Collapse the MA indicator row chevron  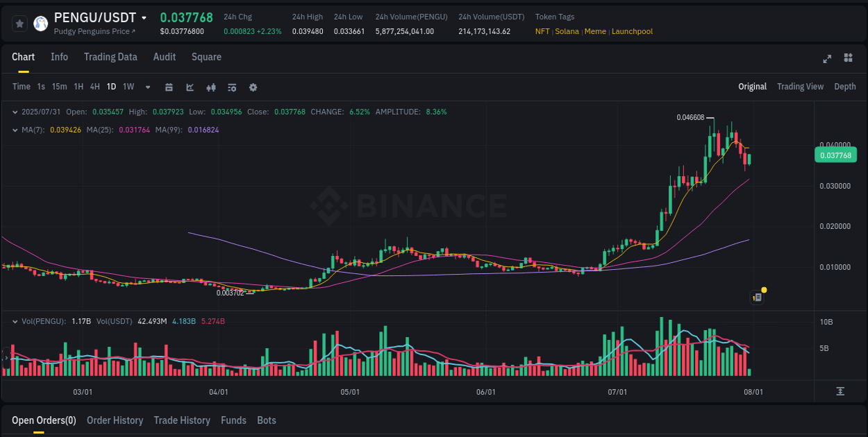[15, 129]
